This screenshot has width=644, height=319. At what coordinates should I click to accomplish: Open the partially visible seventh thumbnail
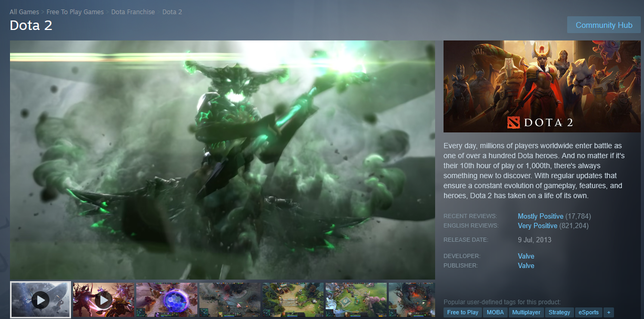(x=412, y=300)
